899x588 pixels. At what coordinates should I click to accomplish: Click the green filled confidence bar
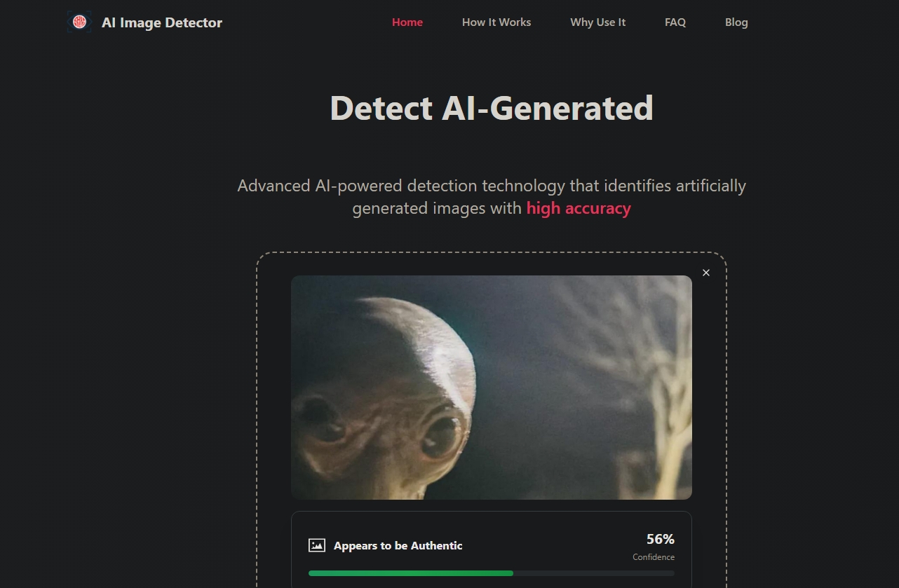(411, 573)
